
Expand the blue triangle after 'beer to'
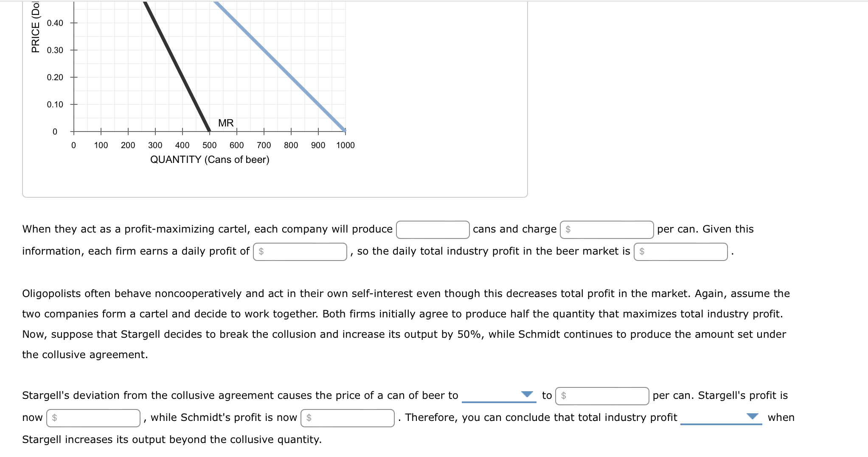pyautogui.click(x=528, y=394)
